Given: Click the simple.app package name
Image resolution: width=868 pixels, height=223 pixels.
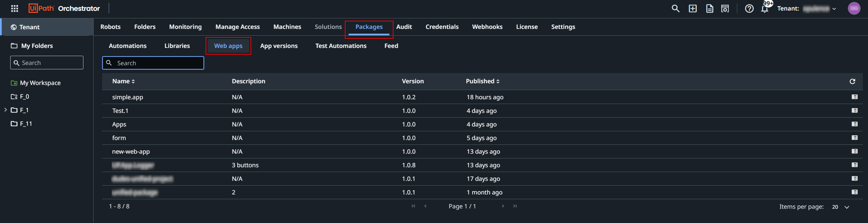Looking at the screenshot, I should 128,97.
